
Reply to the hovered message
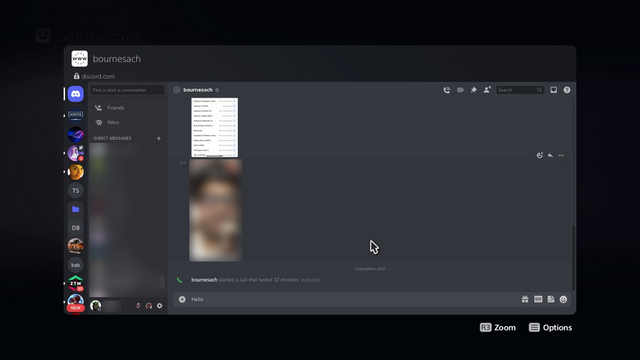550,155
